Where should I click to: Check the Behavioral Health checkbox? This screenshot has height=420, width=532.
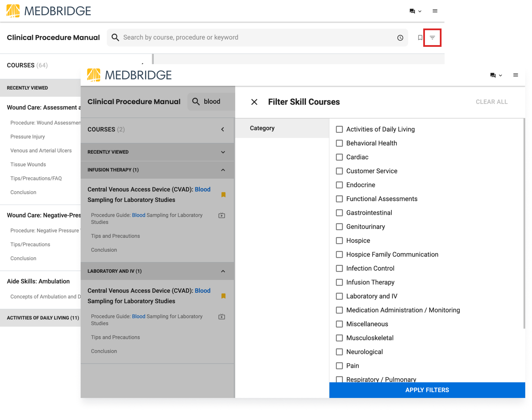339,143
